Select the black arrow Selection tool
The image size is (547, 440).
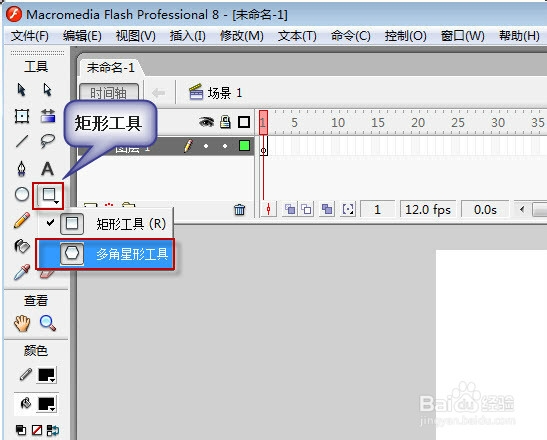click(21, 90)
